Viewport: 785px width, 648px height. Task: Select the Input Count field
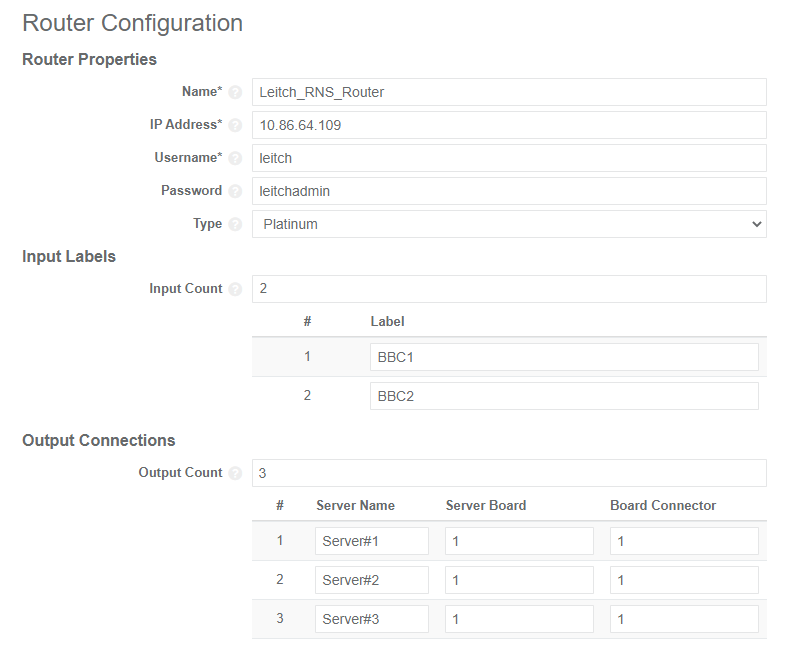click(509, 289)
